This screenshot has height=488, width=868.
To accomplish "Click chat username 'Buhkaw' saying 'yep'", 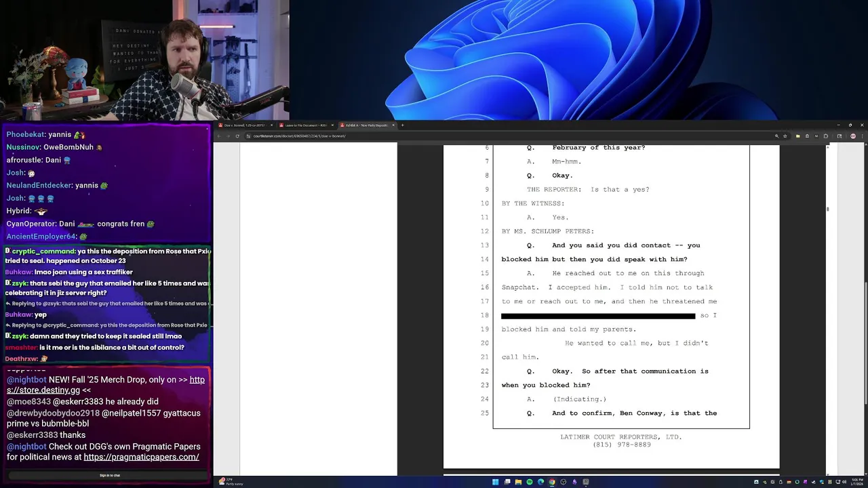I will coord(18,314).
